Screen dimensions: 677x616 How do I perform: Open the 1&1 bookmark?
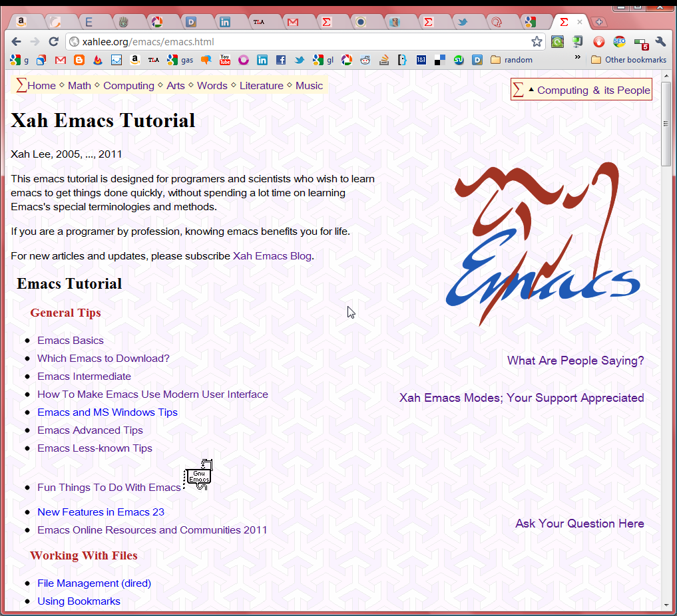click(x=421, y=60)
